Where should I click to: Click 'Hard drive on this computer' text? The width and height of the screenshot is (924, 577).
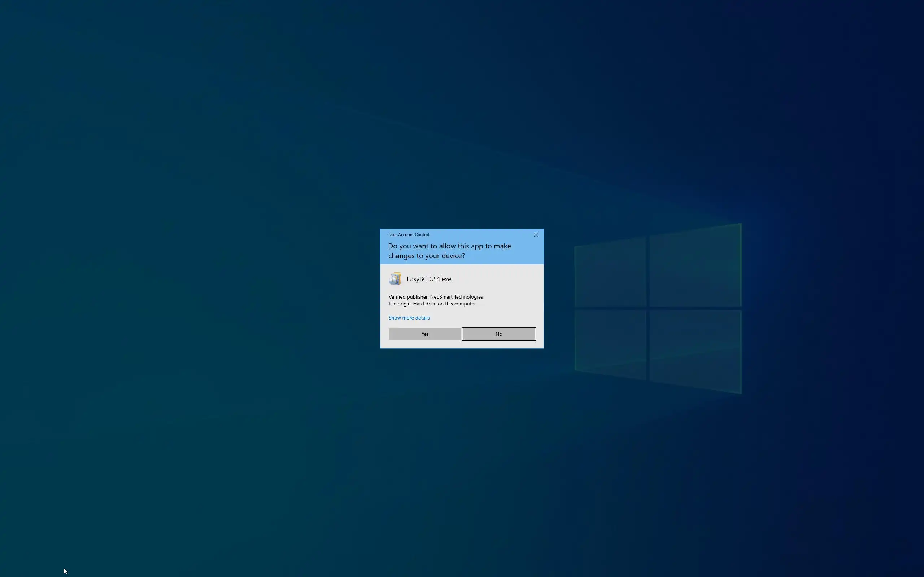[x=444, y=304]
